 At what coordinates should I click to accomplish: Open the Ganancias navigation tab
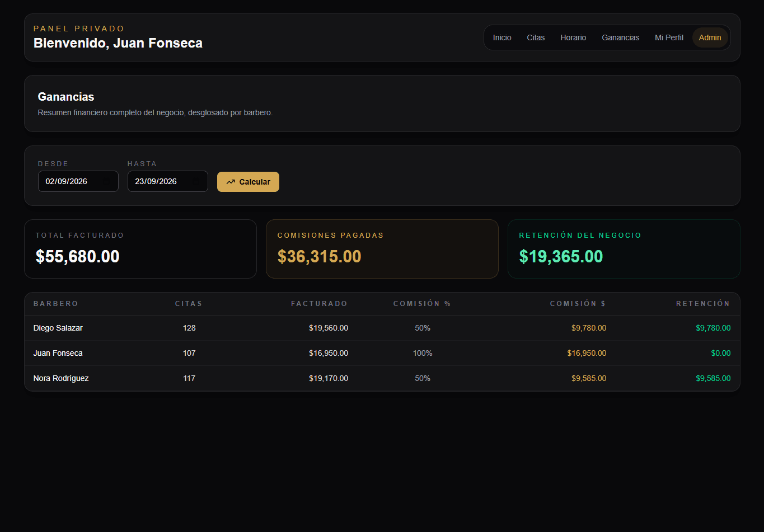click(620, 37)
